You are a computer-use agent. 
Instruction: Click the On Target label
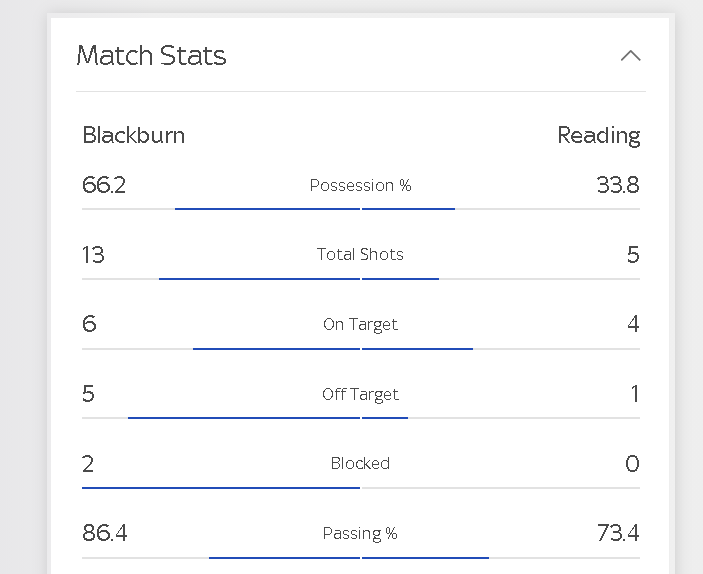[x=360, y=324]
